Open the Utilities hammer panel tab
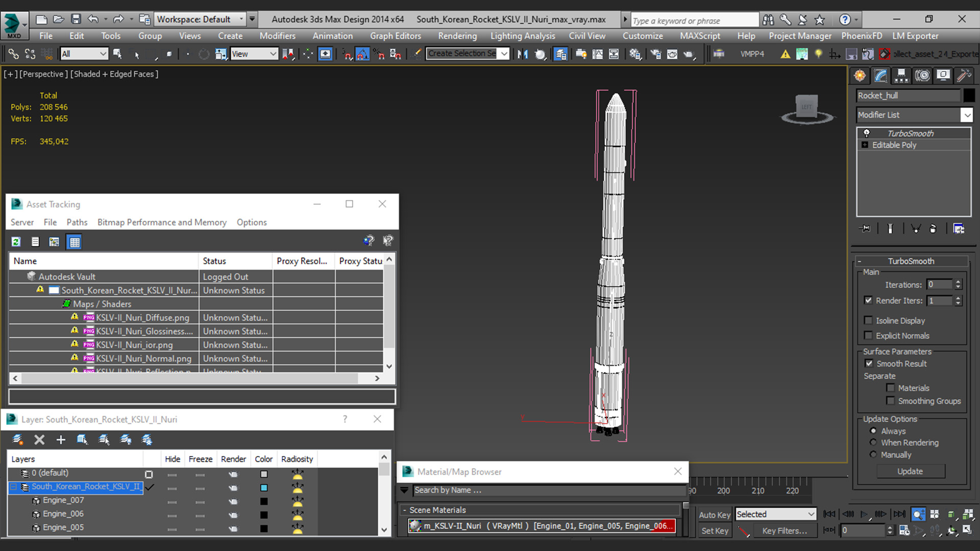This screenshot has width=980, height=551. coord(964,76)
